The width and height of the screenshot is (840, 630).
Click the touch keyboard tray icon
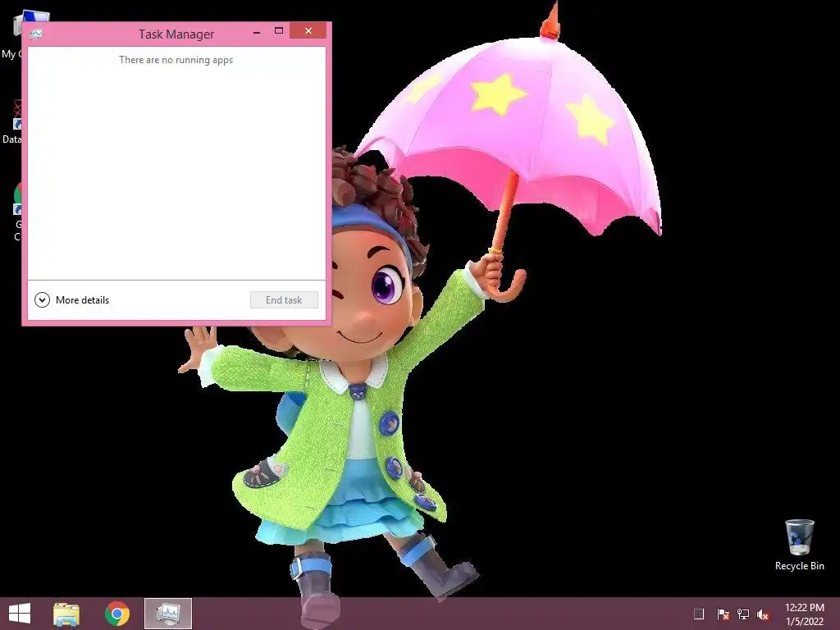click(699, 614)
